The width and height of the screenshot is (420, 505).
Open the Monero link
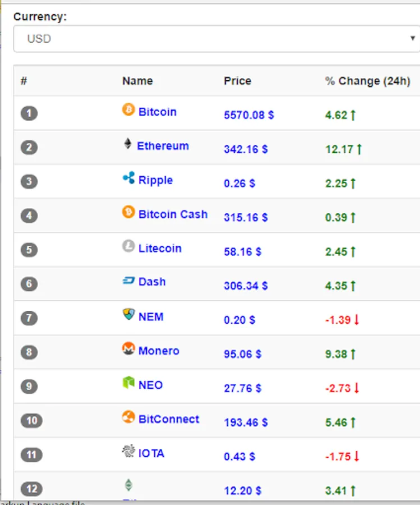(x=159, y=351)
